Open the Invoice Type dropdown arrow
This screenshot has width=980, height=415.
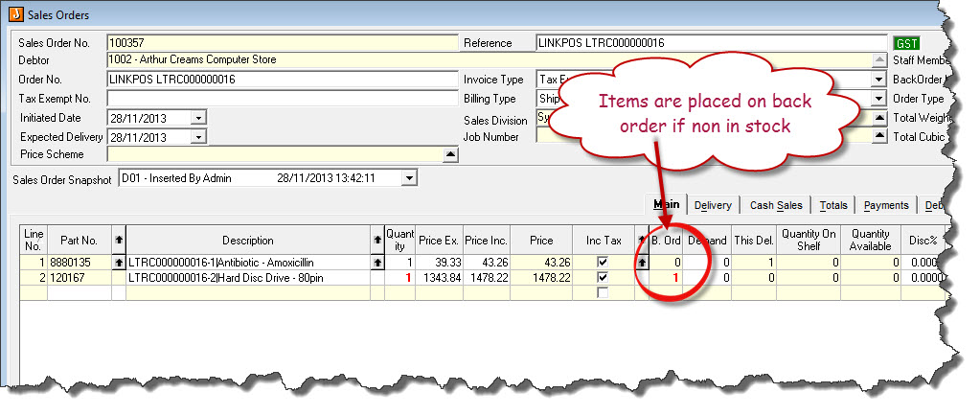pyautogui.click(x=879, y=80)
